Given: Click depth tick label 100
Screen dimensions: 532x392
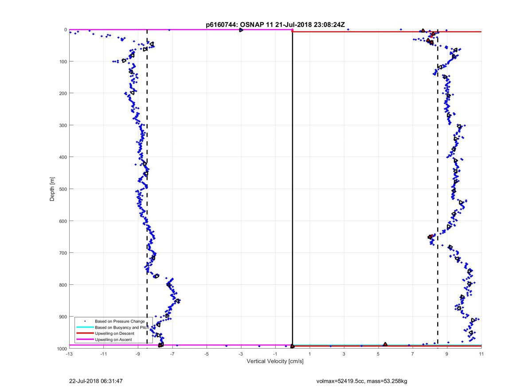Looking at the screenshot, I should 63,62.
